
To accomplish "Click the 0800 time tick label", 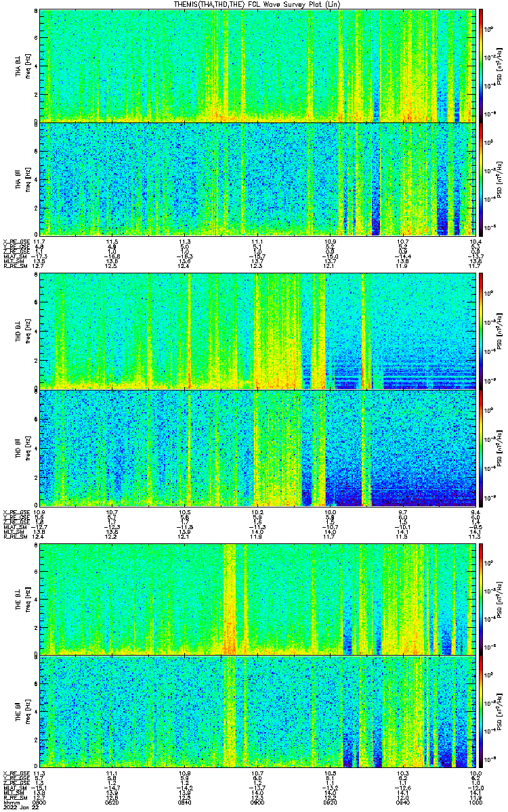I will click(x=39, y=803).
